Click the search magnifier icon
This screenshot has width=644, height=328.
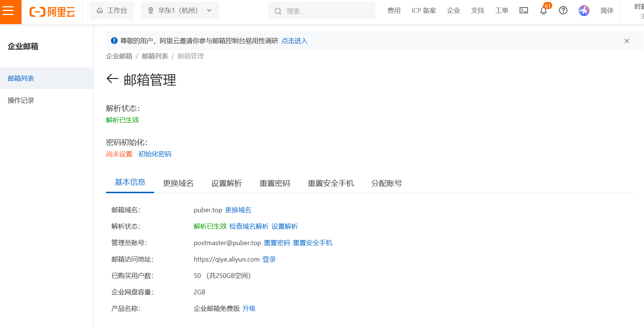(278, 11)
